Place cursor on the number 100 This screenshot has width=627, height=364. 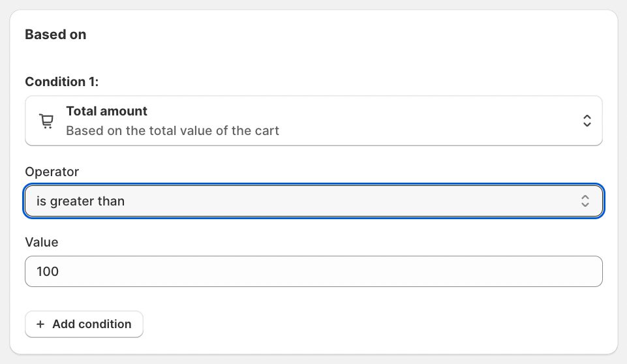(x=48, y=271)
